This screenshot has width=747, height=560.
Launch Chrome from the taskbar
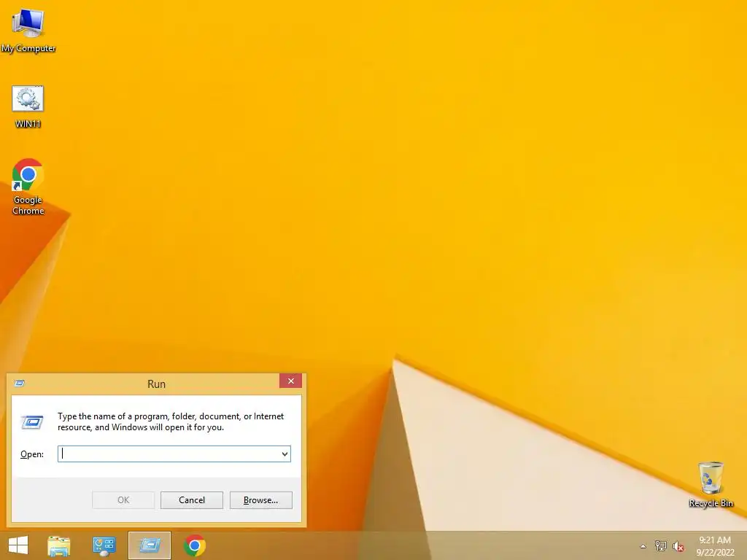pyautogui.click(x=194, y=545)
